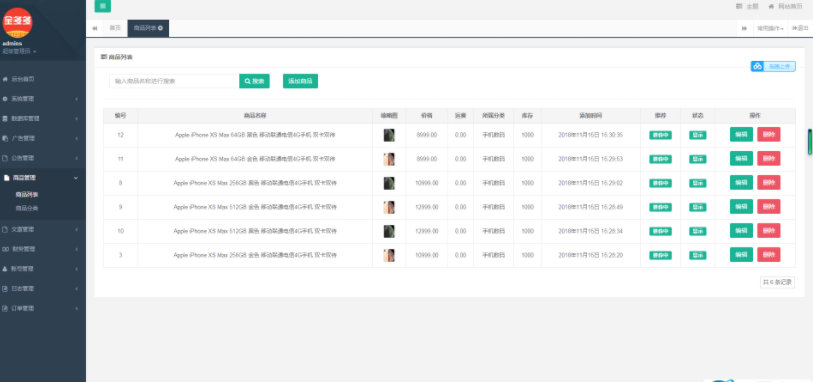Click the red delete button in row 10
813x382 pixels.
(768, 231)
